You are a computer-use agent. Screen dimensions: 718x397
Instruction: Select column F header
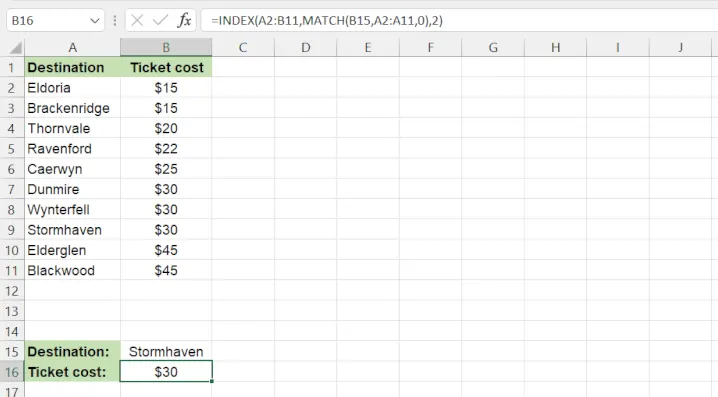pos(430,48)
